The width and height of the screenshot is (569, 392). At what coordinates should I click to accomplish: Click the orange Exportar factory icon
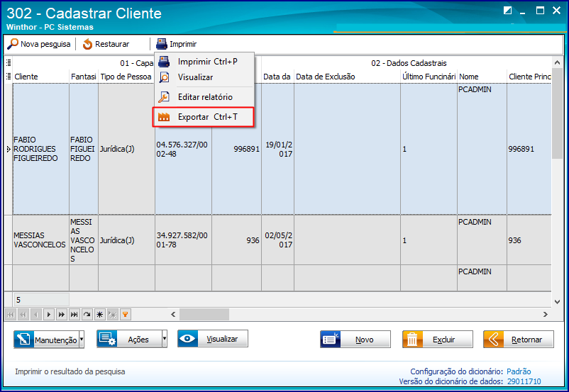pos(164,117)
